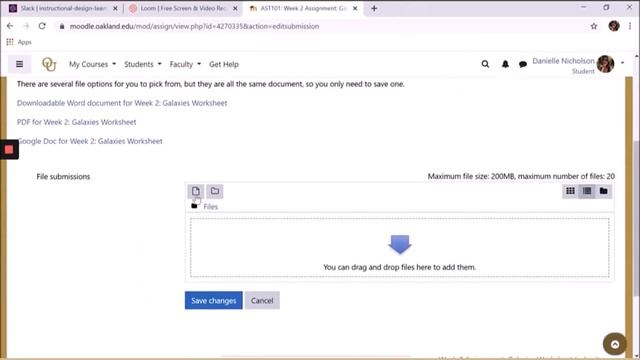The height and width of the screenshot is (360, 640).
Task: Open the site search icon
Action: (485, 64)
